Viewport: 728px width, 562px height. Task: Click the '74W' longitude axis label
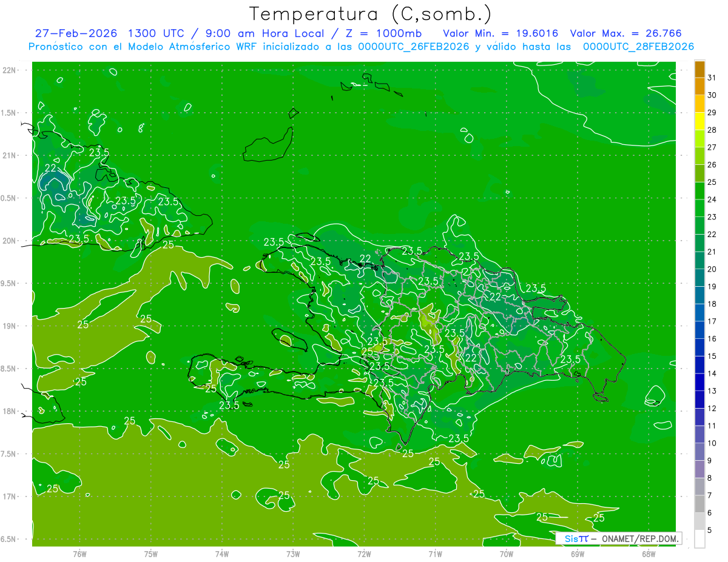pos(222,554)
